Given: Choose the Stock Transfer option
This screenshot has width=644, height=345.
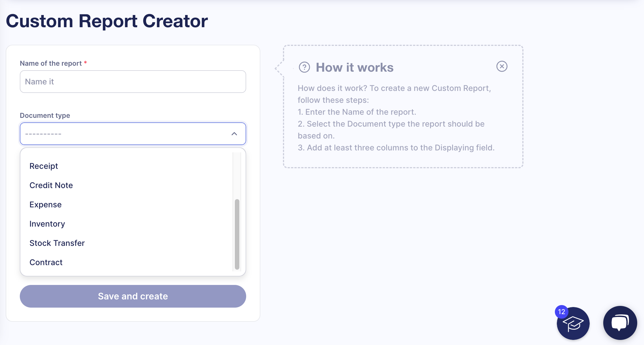Looking at the screenshot, I should [57, 243].
